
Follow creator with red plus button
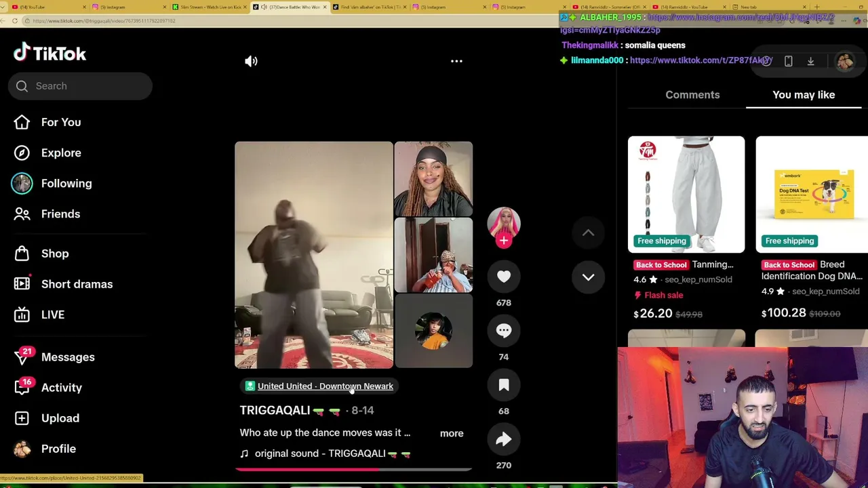click(503, 240)
